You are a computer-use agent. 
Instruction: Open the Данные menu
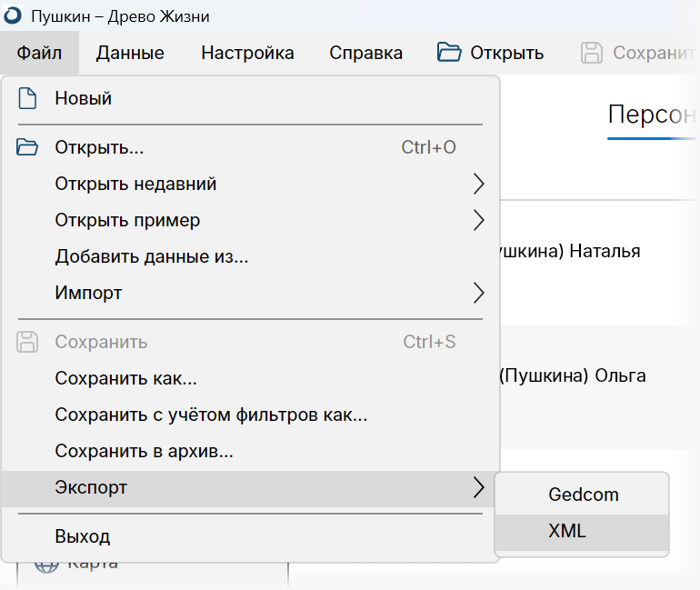(130, 53)
